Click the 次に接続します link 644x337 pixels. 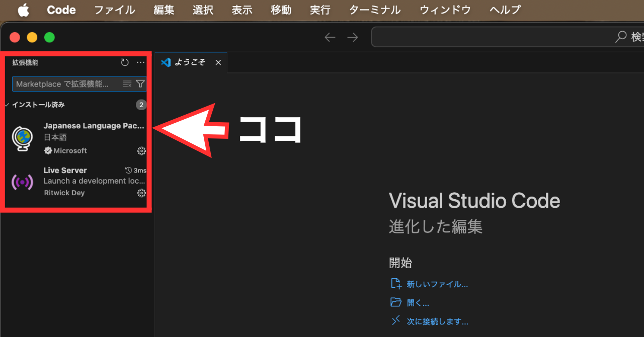click(x=436, y=321)
